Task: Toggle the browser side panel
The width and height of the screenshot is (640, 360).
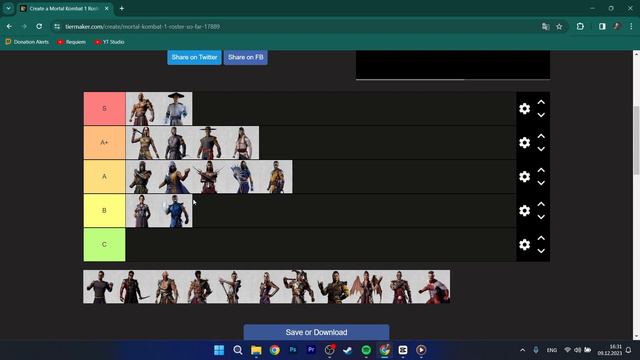Action: (x=602, y=27)
